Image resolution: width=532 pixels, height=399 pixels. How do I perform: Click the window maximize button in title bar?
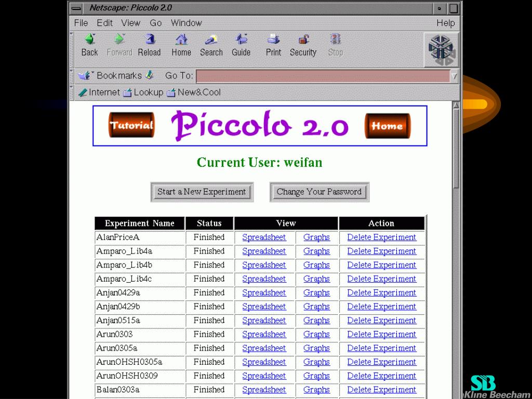454,8
